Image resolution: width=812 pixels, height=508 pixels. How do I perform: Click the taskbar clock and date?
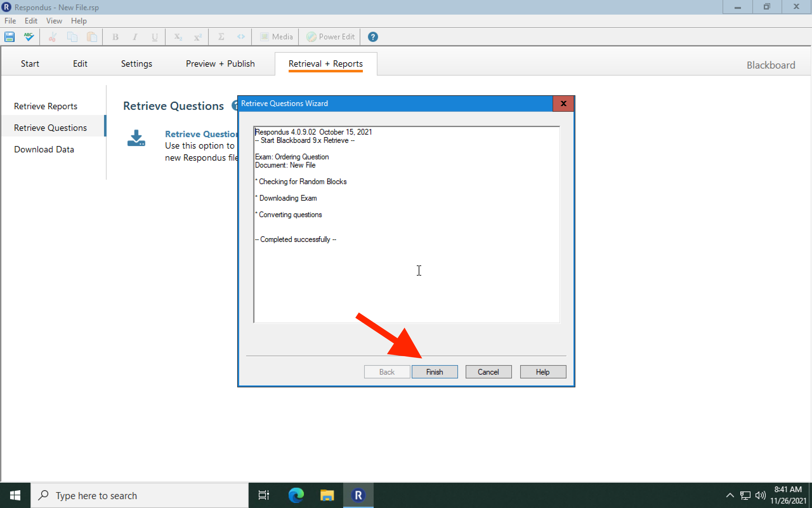point(788,495)
